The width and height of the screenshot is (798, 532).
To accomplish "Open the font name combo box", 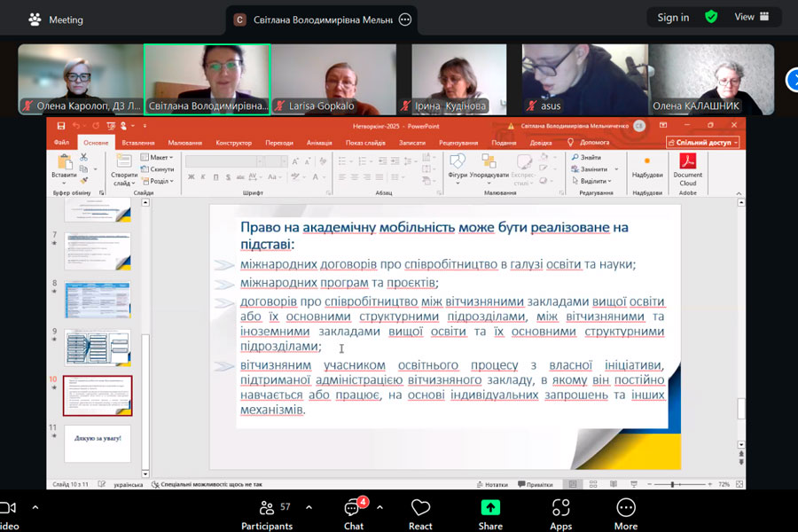I will click(x=224, y=161).
